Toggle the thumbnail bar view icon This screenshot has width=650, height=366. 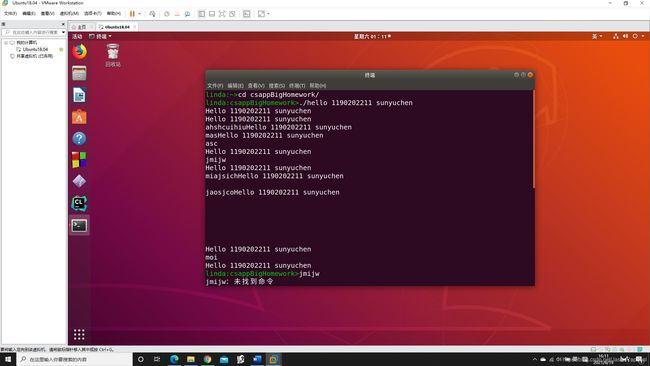coord(212,14)
